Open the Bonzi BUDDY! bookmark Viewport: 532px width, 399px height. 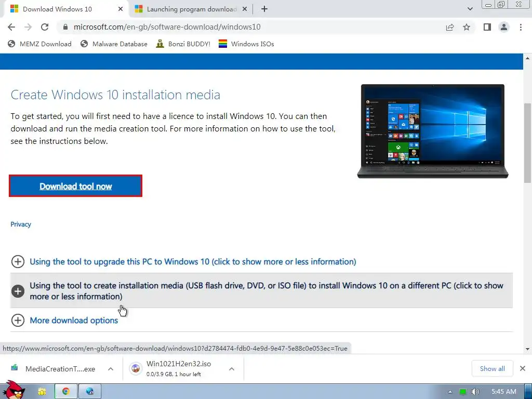click(183, 44)
